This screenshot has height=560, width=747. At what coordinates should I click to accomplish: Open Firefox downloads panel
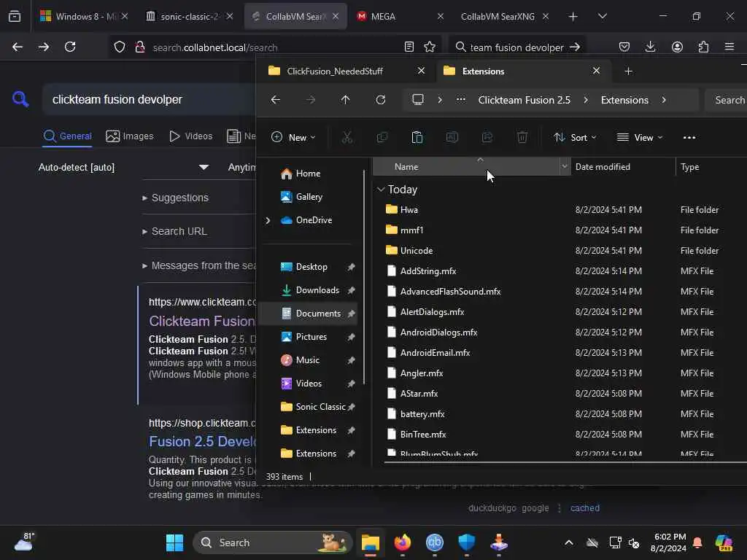[x=650, y=47]
